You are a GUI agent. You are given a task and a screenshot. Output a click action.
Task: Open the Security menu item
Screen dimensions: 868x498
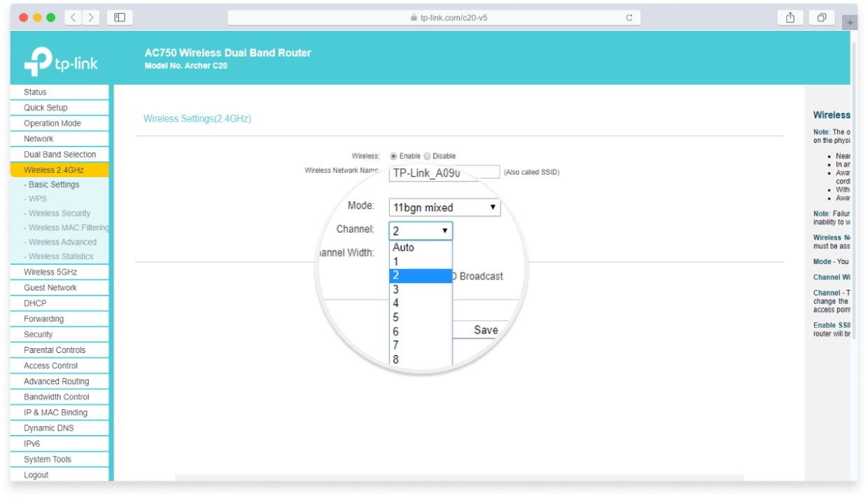click(x=59, y=335)
